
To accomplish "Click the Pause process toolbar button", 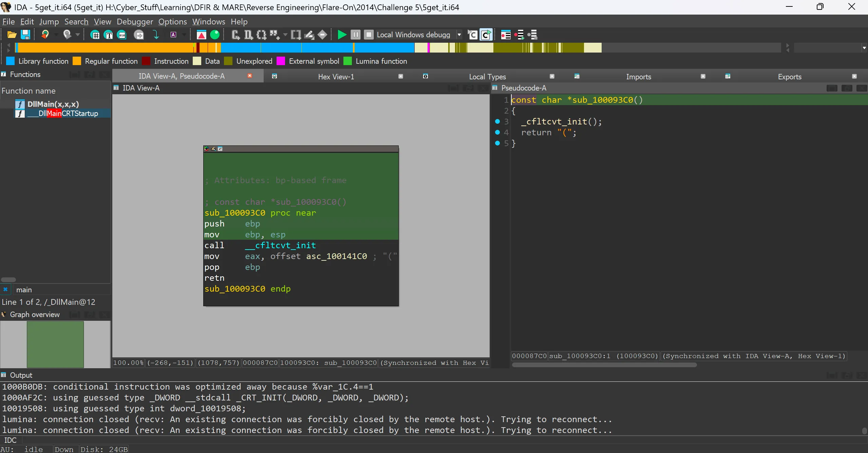I will pos(355,35).
